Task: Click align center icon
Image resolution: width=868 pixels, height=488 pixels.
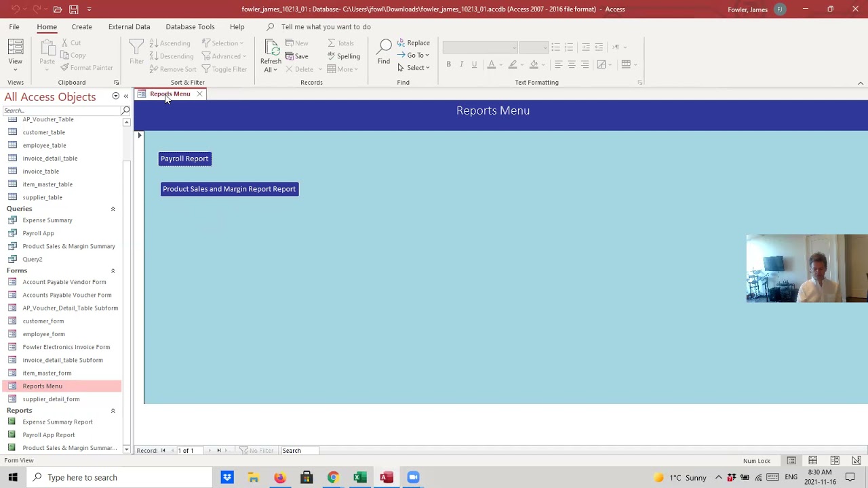Action: click(572, 64)
